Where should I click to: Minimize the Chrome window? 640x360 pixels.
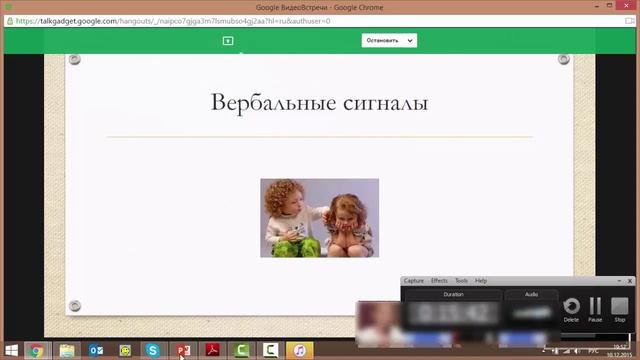coord(597,6)
